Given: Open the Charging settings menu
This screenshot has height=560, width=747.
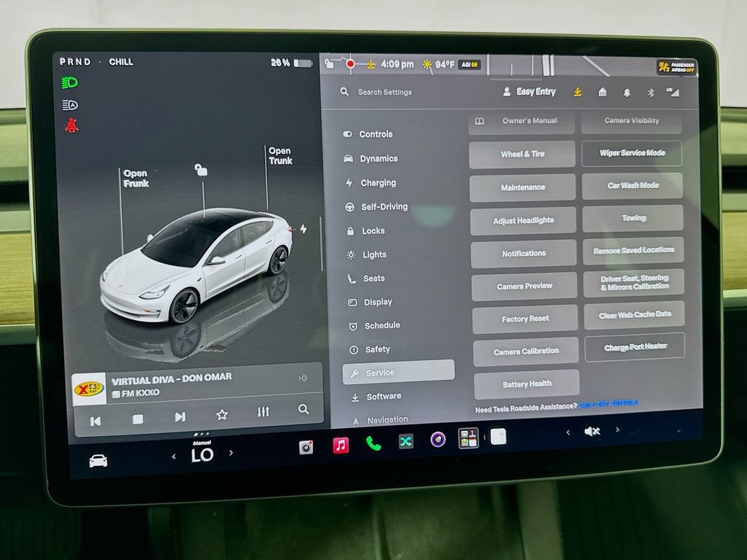Looking at the screenshot, I should [371, 183].
